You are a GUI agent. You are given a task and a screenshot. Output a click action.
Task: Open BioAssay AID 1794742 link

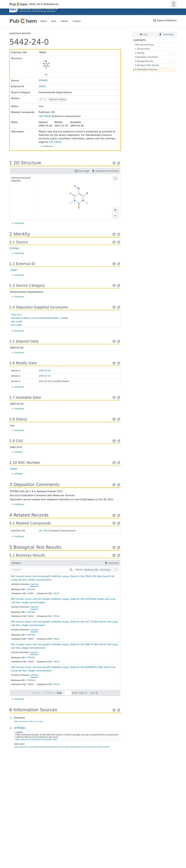click(x=30, y=590)
